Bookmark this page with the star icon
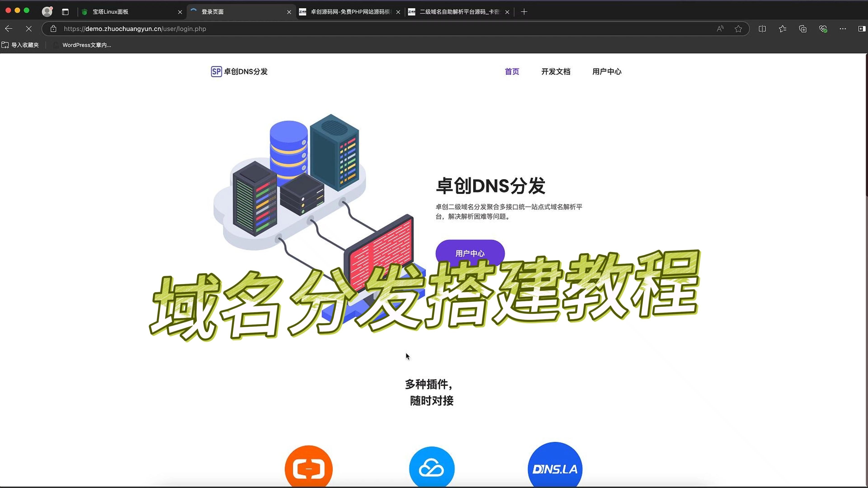 pyautogui.click(x=738, y=29)
